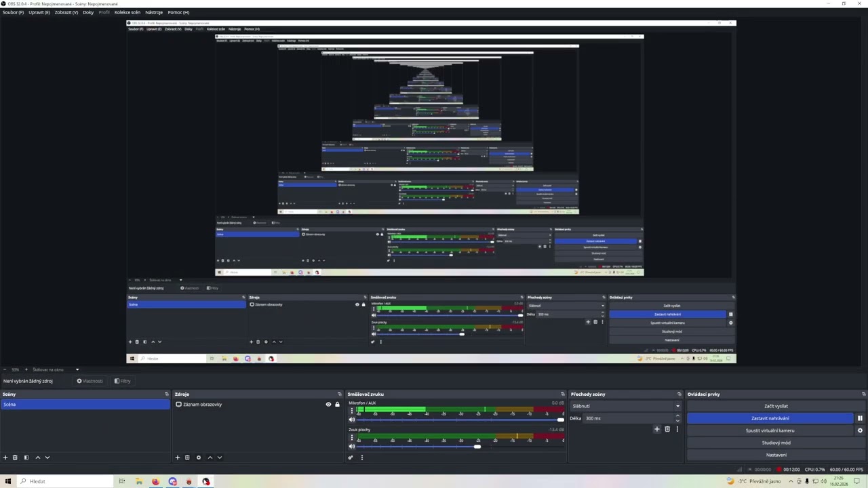Open virtual camera settings gear
Viewport: 868px width, 488px height.
860,430
